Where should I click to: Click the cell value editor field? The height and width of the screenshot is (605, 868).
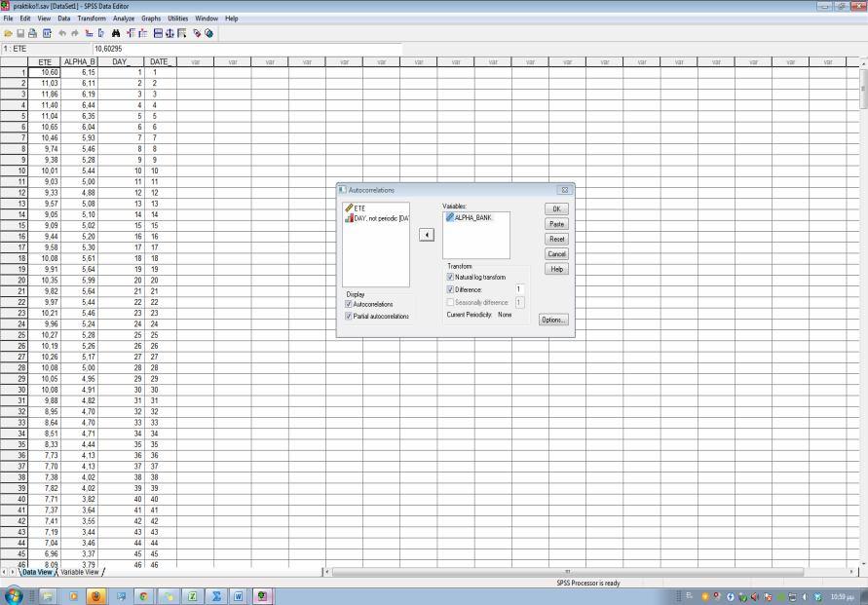click(247, 49)
